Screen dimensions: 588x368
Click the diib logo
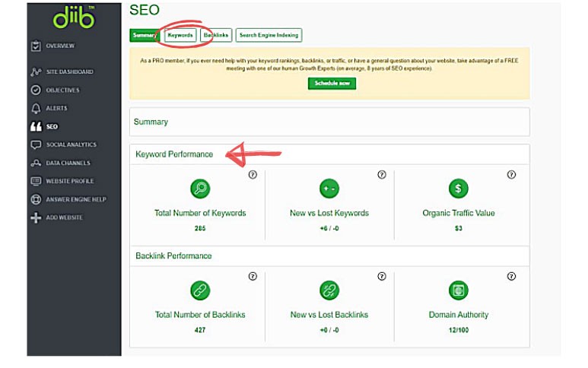pyautogui.click(x=74, y=17)
